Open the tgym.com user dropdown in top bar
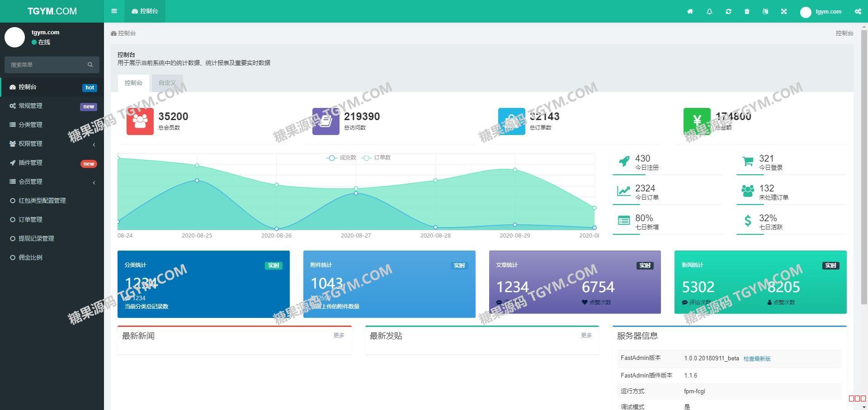This screenshot has height=410, width=868. pyautogui.click(x=821, y=12)
